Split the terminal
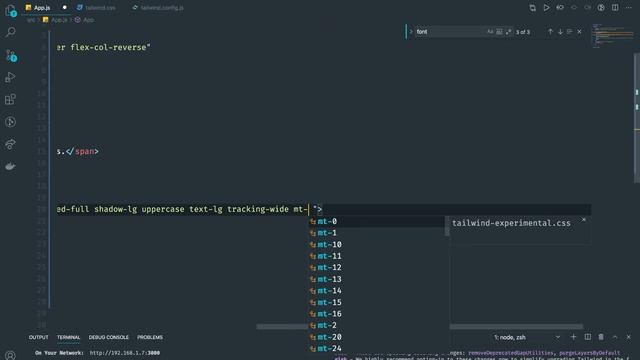The height and width of the screenshot is (360, 640). 587,337
